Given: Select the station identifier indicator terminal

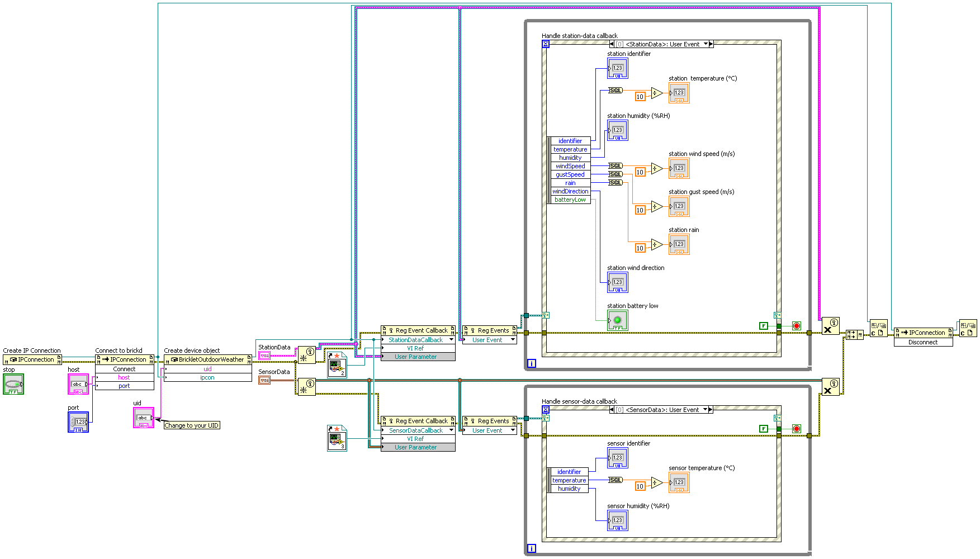Looking at the screenshot, I should click(x=617, y=68).
